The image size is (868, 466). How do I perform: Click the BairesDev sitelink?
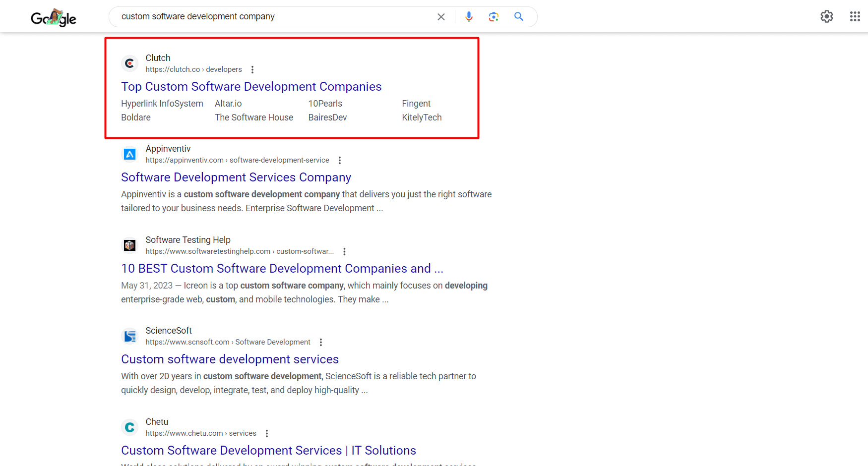pyautogui.click(x=327, y=117)
